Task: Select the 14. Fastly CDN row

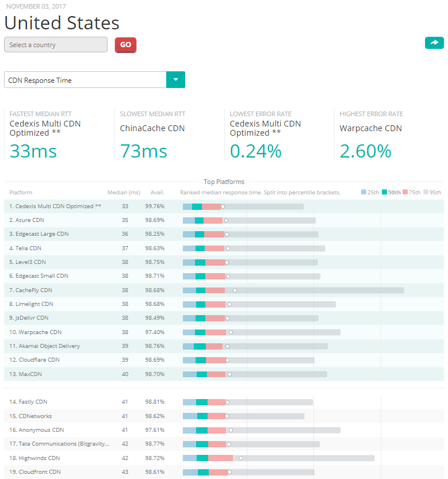Action: 224,402
